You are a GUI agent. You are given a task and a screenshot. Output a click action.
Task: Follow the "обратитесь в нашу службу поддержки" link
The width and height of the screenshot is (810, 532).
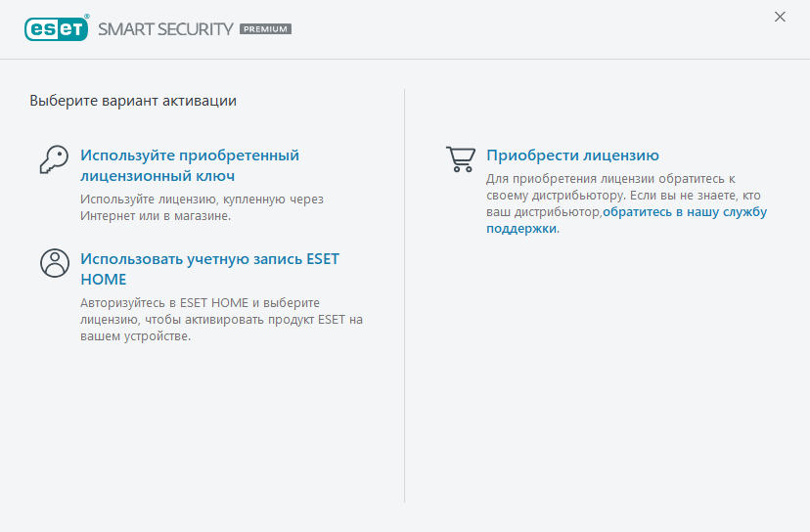point(685,211)
